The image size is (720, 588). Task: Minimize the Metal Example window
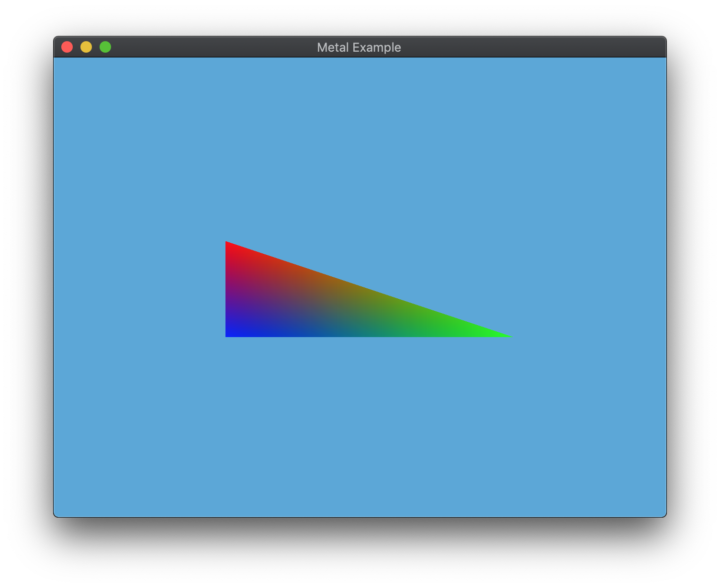coord(86,47)
